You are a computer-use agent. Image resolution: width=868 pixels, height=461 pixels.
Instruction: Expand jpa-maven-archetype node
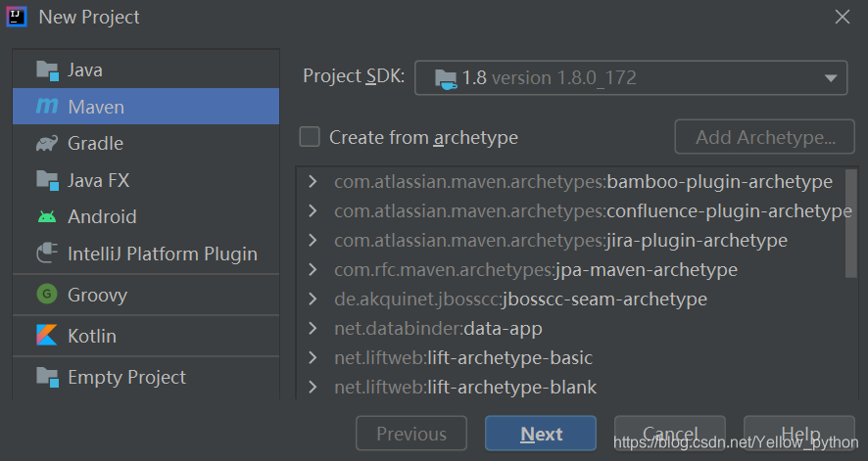coord(313,269)
